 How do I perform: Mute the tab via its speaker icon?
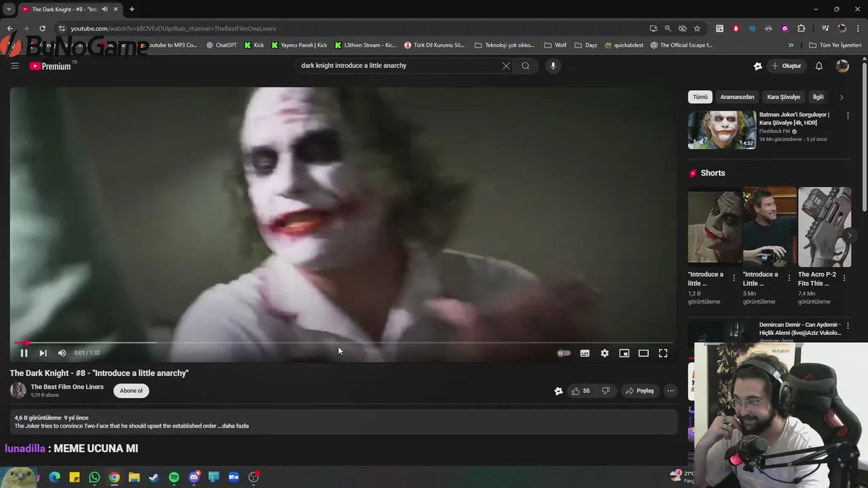(104, 9)
